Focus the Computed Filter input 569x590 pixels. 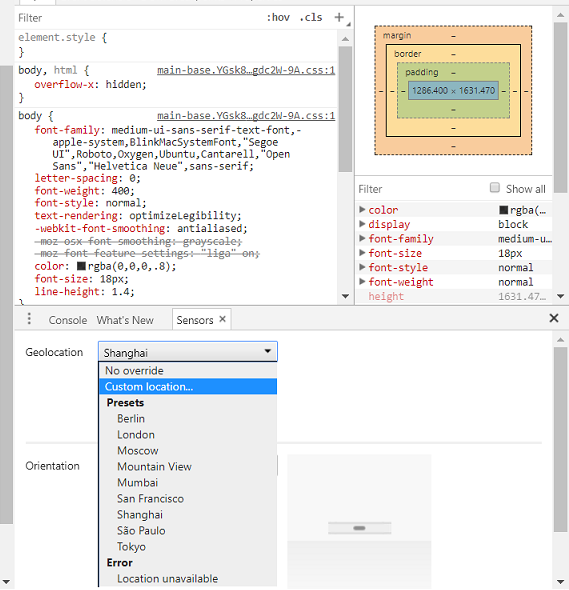tap(421, 189)
